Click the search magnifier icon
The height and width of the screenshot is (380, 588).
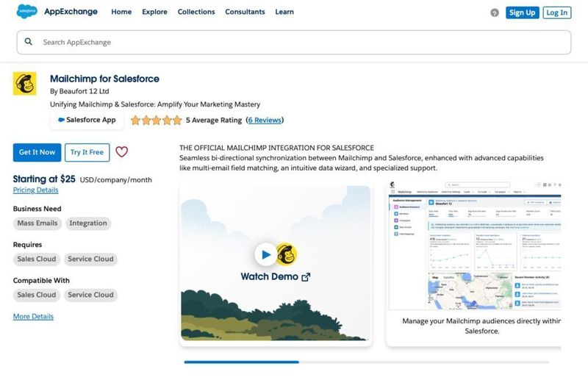29,42
